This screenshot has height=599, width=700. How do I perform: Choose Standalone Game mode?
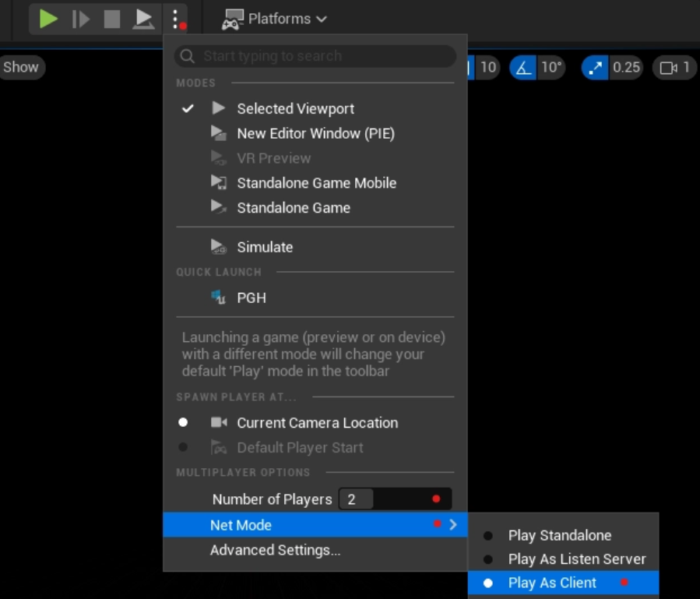315,208
